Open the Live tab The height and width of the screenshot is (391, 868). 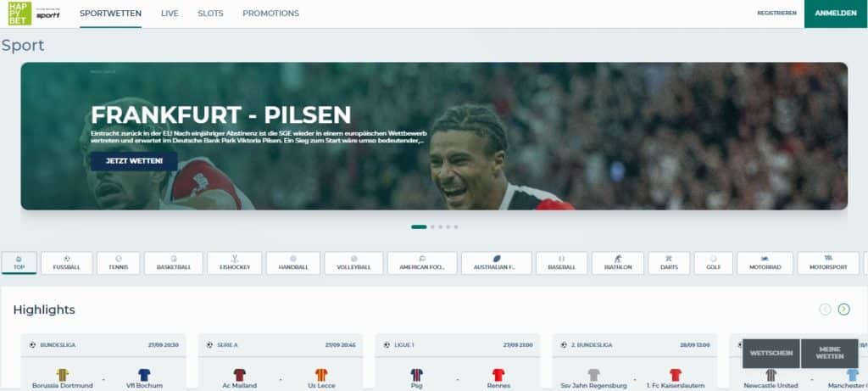click(x=170, y=14)
